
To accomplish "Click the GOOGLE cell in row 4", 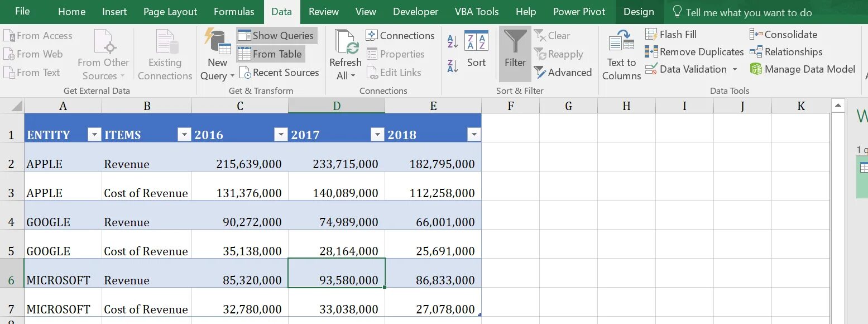I will (x=63, y=215).
